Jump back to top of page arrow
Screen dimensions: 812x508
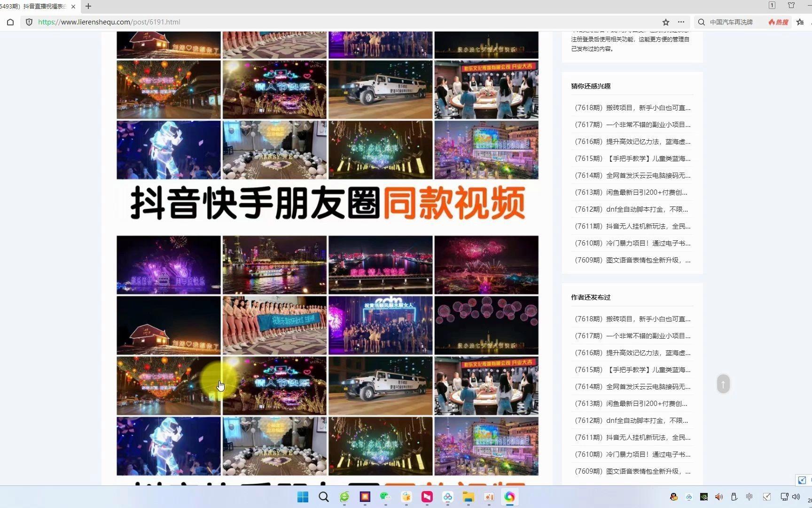pyautogui.click(x=723, y=384)
